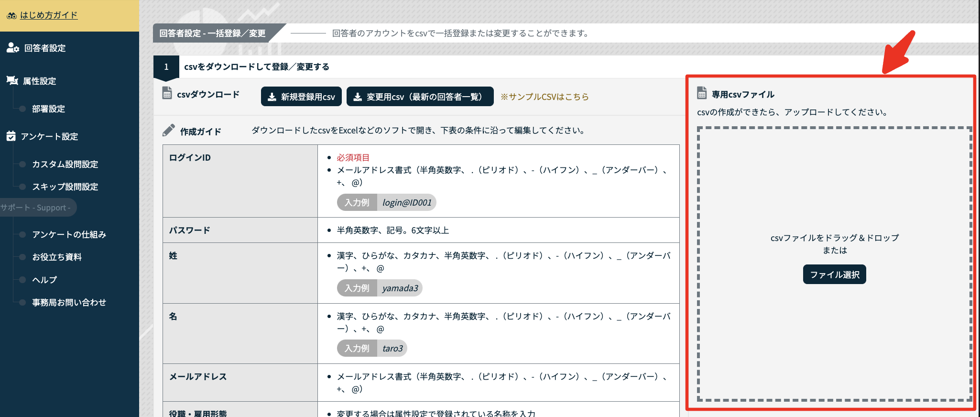Click 半角英数字、記号。6文字以上 text
The width and height of the screenshot is (980, 417).
coord(393,230)
